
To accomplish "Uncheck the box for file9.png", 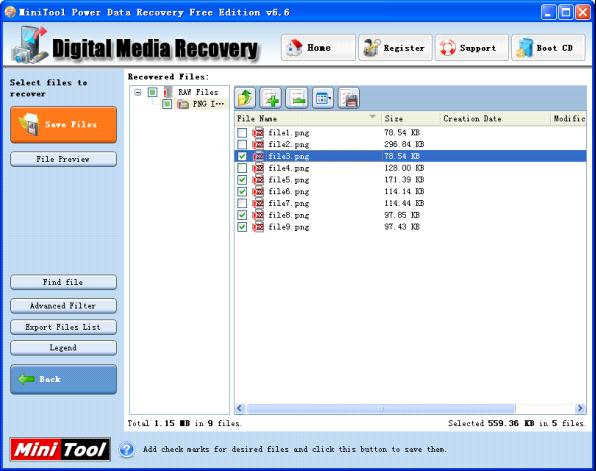I will click(242, 227).
